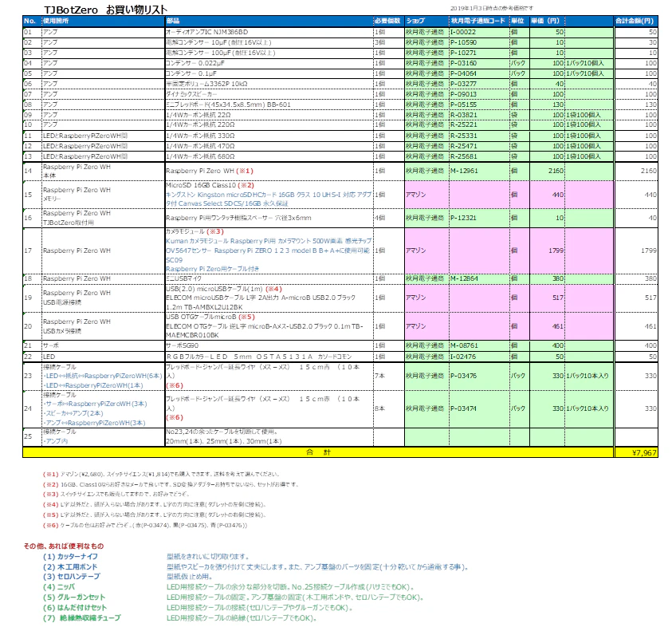The width and height of the screenshot is (672, 635).
Task: Select the heading "その他、あれば便利なもの"
Action: (64, 546)
